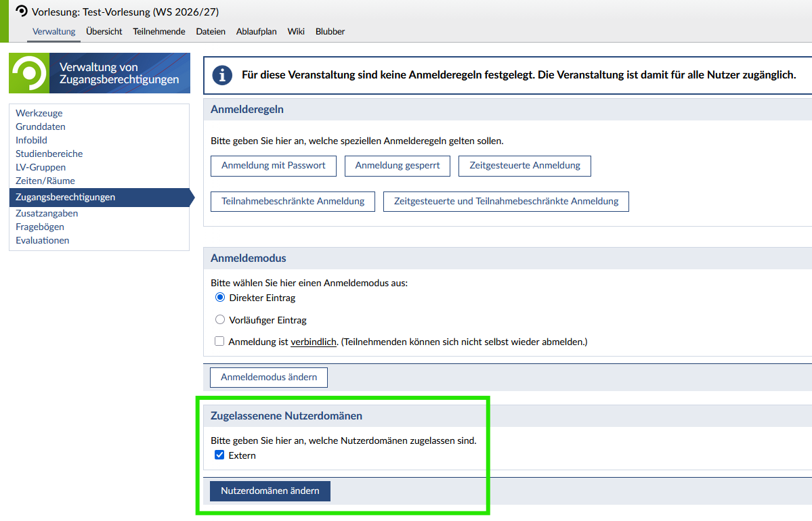Open the Ablaufplan tab
This screenshot has width=812, height=521.
pos(256,31)
